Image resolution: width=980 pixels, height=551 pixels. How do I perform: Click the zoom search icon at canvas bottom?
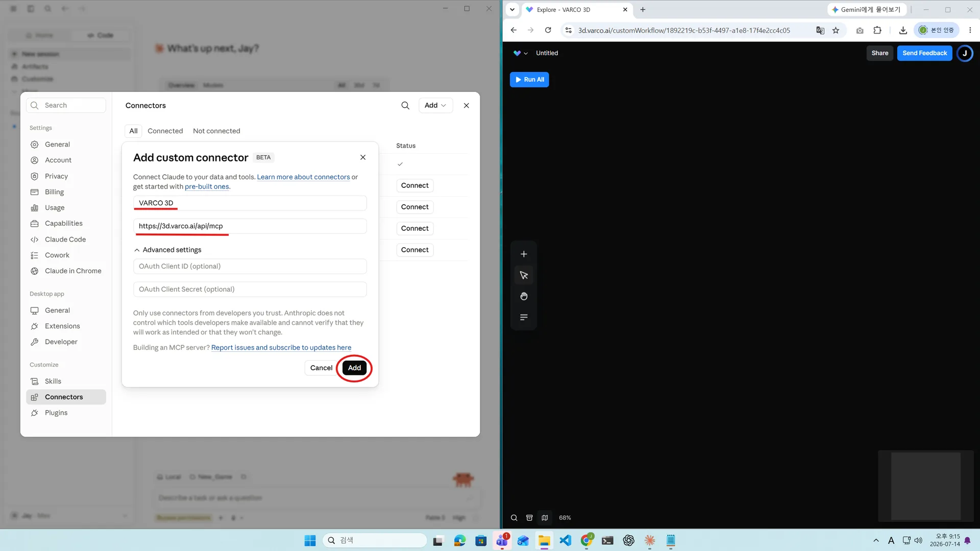click(514, 518)
